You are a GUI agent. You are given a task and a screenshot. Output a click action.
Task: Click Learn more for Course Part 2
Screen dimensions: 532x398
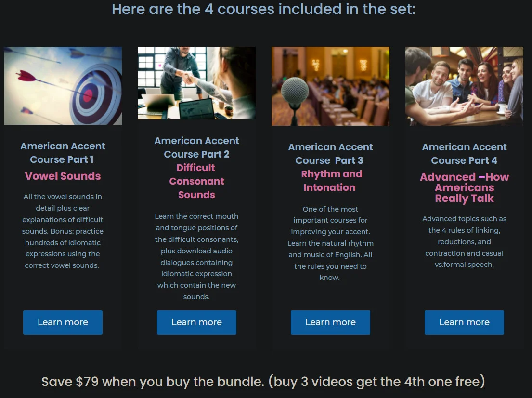[196, 322]
